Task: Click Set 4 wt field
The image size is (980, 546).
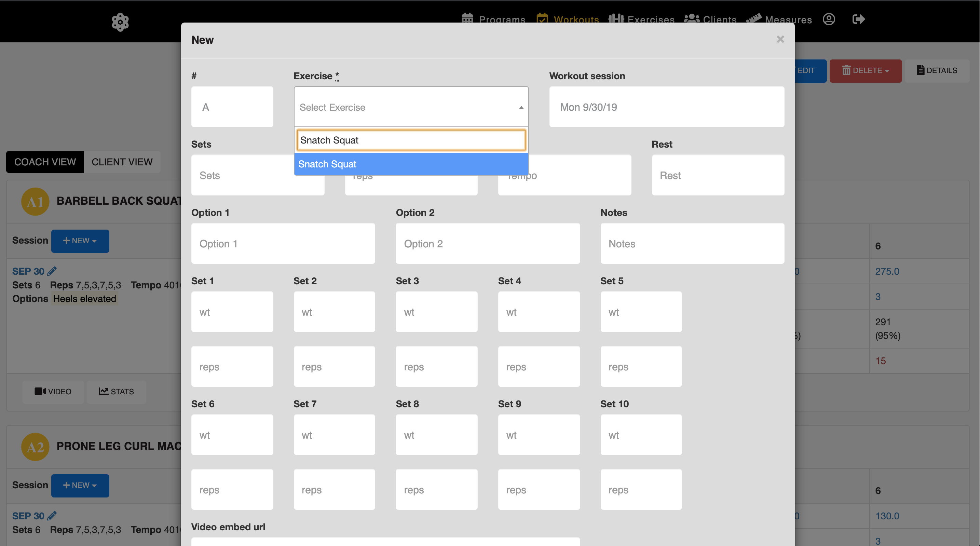Action: click(x=539, y=312)
